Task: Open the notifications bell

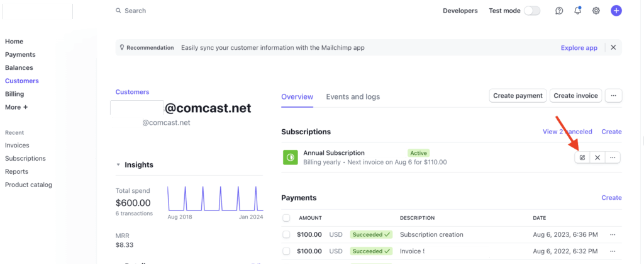Action: click(577, 11)
